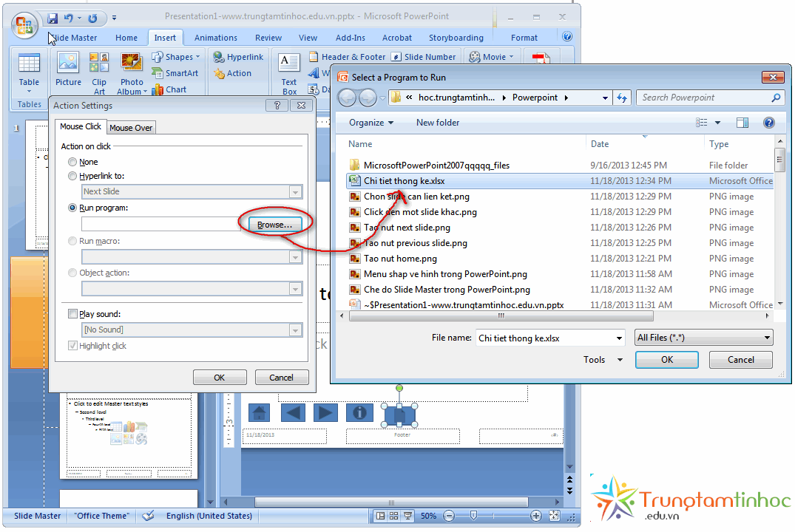Click the Home action button on slide
795x532 pixels.
pos(259,413)
